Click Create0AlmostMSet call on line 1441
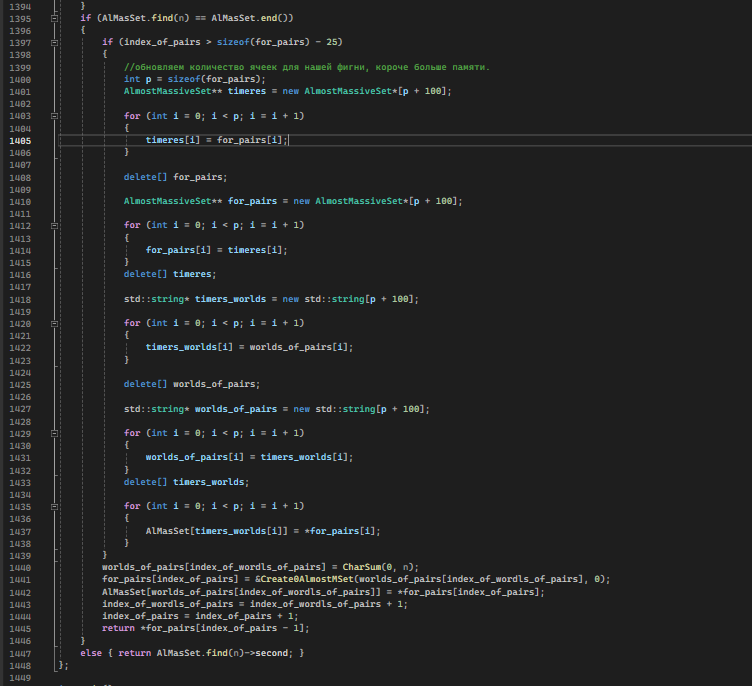This screenshot has width=752, height=686. (435, 579)
